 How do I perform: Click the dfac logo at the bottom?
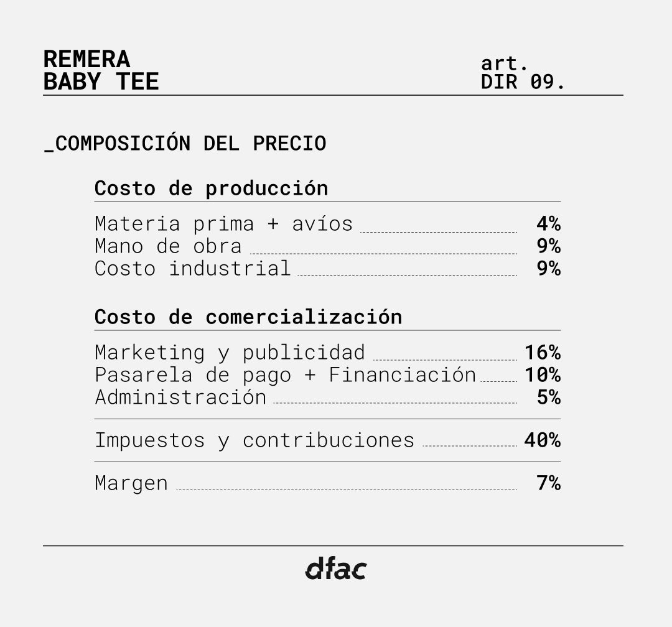click(x=335, y=569)
